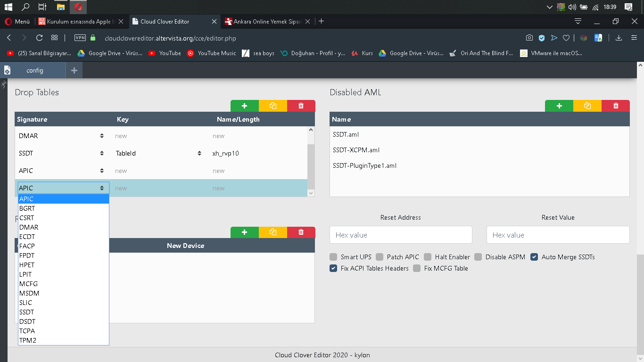Choose SSDT option in the open dropdown
The width and height of the screenshot is (644, 362).
26,312
